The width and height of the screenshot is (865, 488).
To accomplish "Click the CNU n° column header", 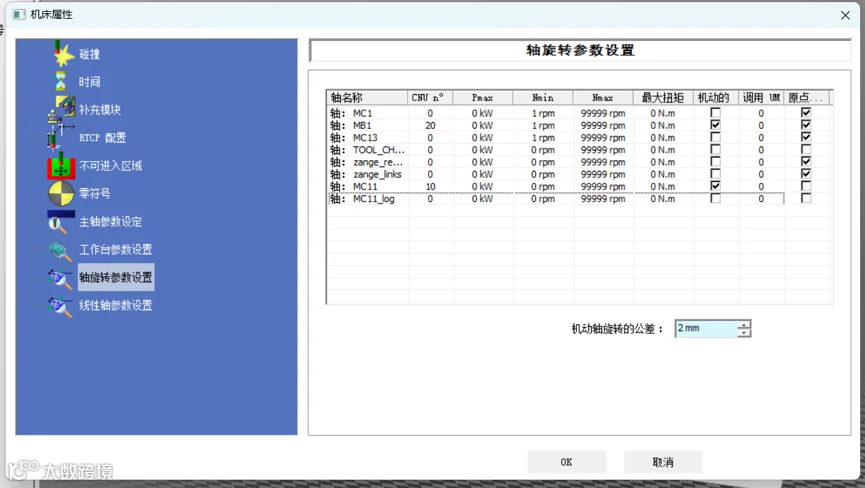I will click(430, 98).
